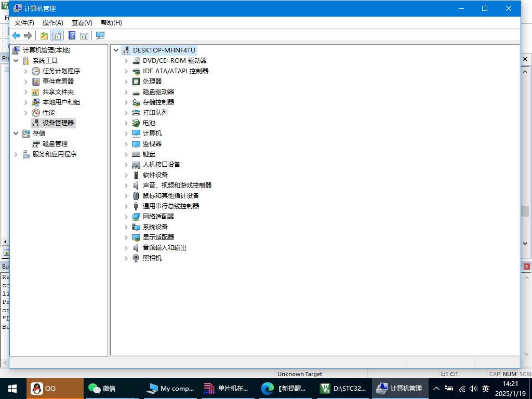Screen dimensions: 532x399
Task: Click Scan for hardware changes icon
Action: pyautogui.click(x=100, y=35)
